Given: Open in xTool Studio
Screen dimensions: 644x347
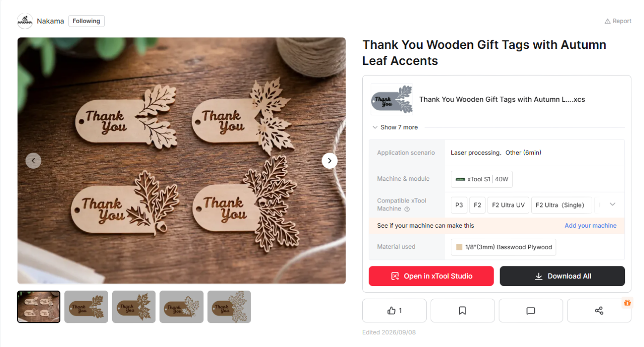Looking at the screenshot, I should 431,276.
